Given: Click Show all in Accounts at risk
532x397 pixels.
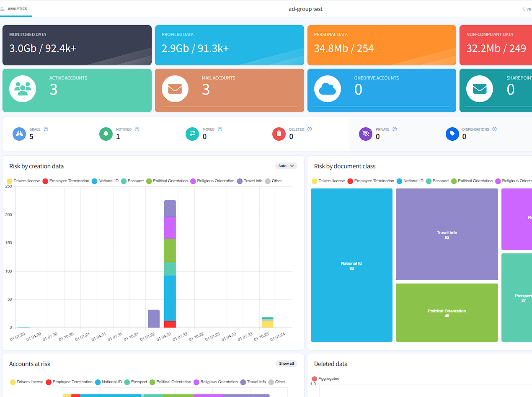Looking at the screenshot, I should [287, 363].
